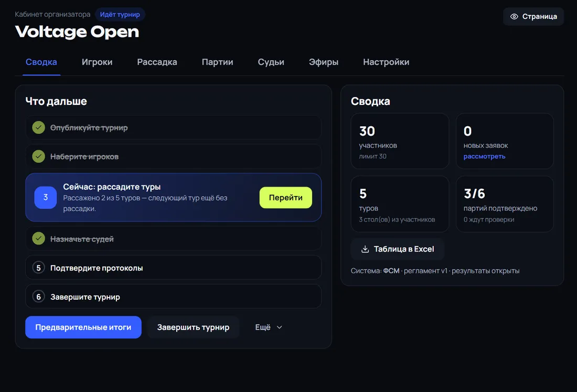Open the Игроки tab
The height and width of the screenshot is (392, 577).
97,62
